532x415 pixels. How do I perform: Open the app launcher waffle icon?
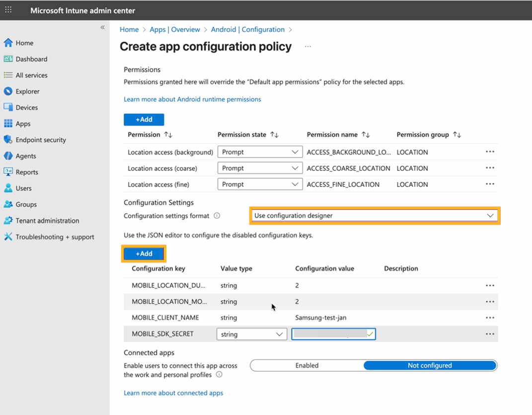(x=8, y=10)
